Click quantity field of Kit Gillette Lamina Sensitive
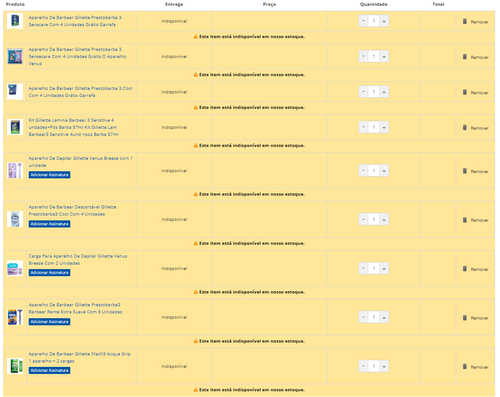This screenshot has height=397, width=500. click(374, 127)
